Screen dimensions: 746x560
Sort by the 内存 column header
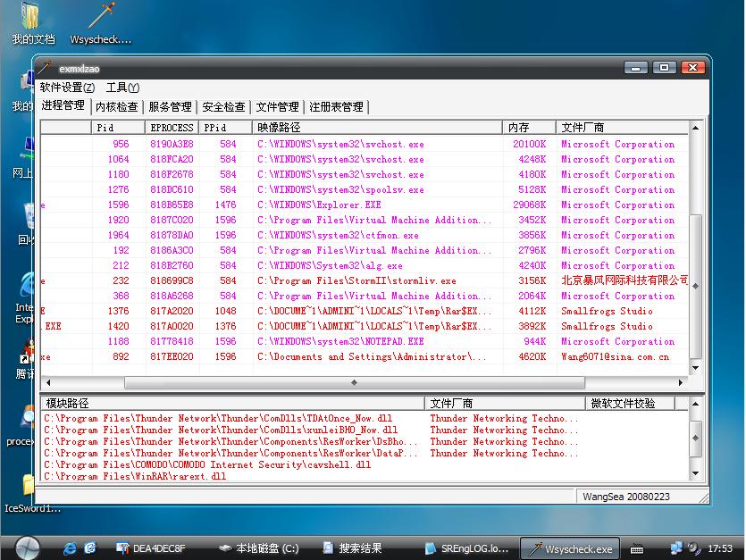(x=529, y=128)
